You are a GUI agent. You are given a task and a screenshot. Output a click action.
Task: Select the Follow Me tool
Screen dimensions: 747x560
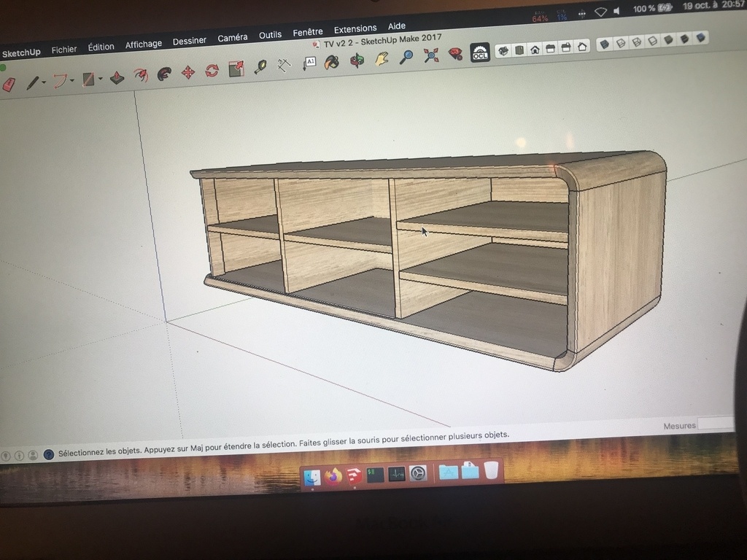[x=164, y=74]
